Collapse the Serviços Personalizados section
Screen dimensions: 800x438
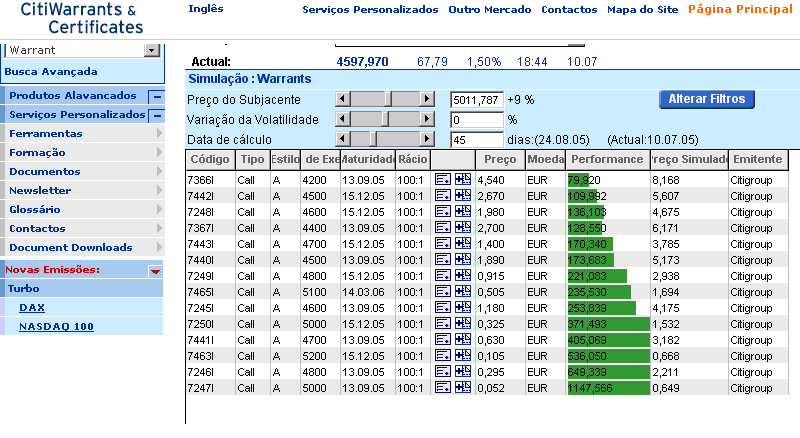point(156,115)
